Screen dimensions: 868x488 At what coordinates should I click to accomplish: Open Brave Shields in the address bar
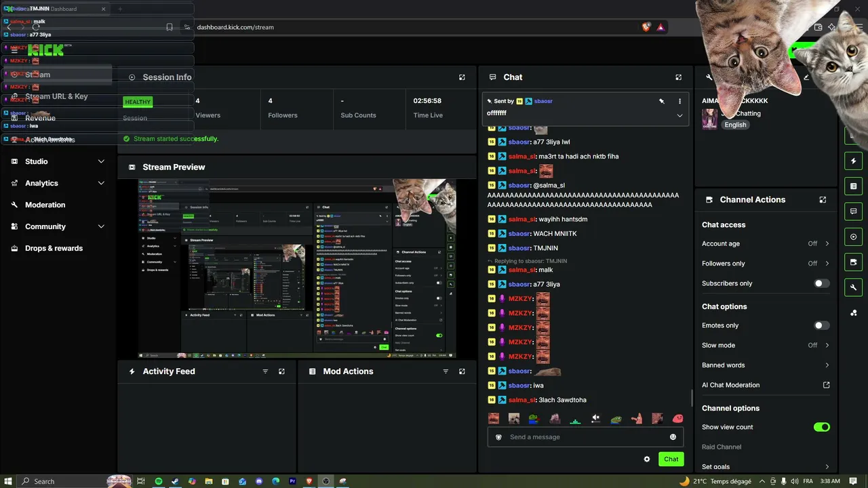(x=646, y=27)
